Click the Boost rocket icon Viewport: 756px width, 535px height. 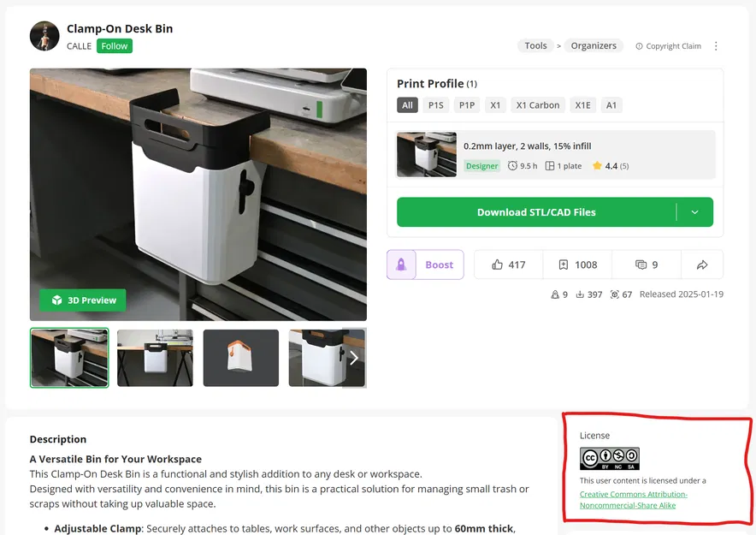click(x=400, y=265)
